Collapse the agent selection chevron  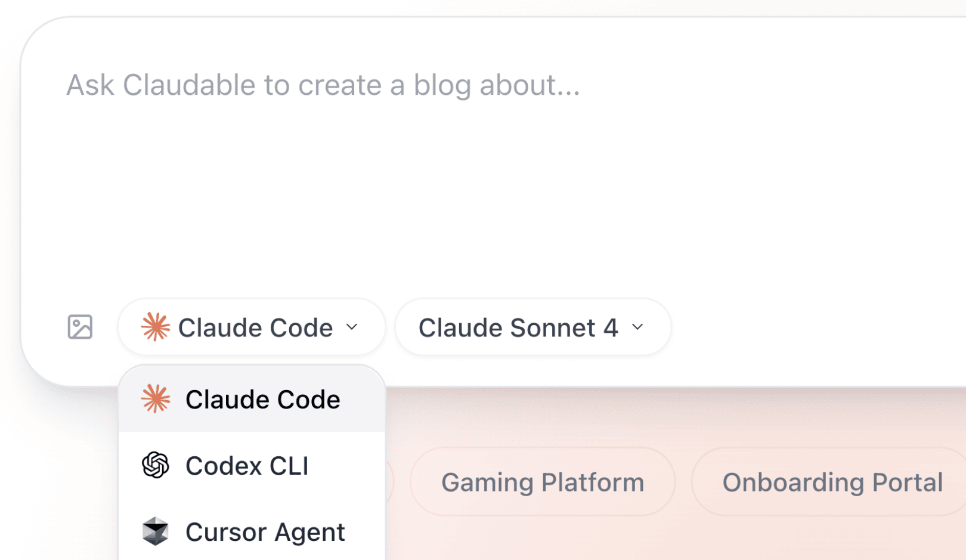click(x=352, y=327)
